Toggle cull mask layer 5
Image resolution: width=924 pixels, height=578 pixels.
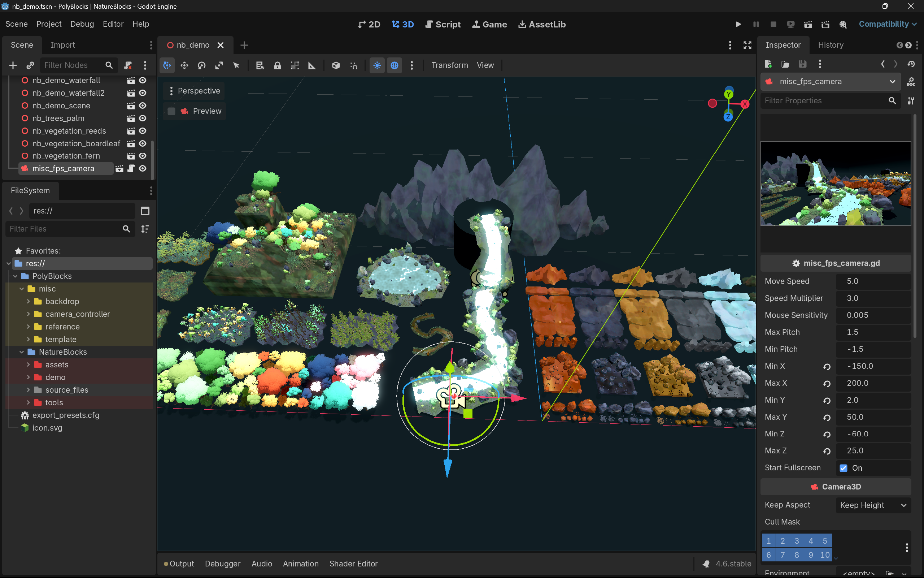point(825,541)
